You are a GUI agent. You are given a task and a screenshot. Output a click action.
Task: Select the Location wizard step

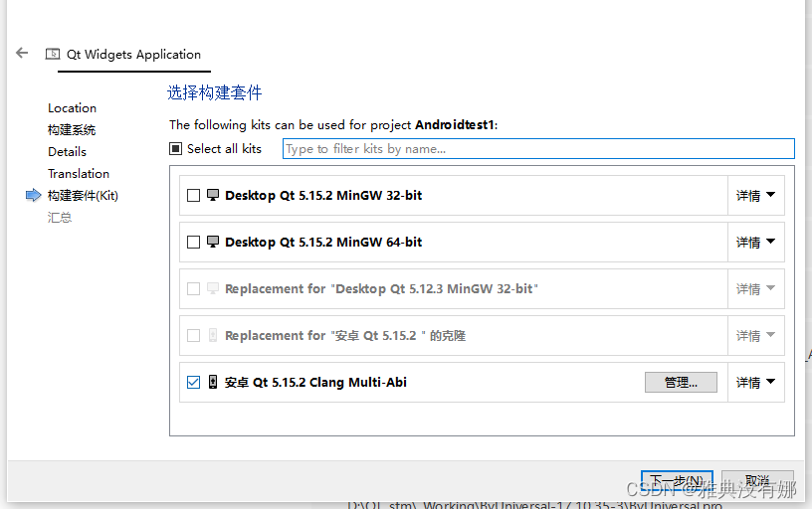[x=72, y=108]
